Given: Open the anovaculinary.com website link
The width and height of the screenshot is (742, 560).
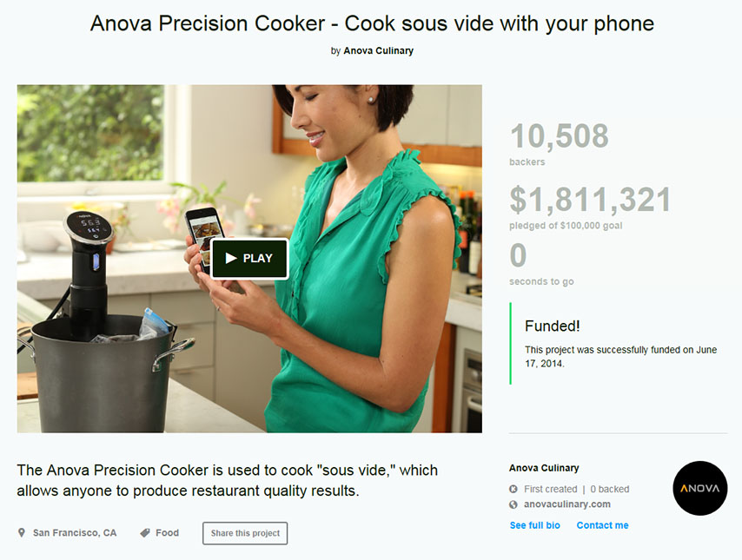Looking at the screenshot, I should 566,504.
